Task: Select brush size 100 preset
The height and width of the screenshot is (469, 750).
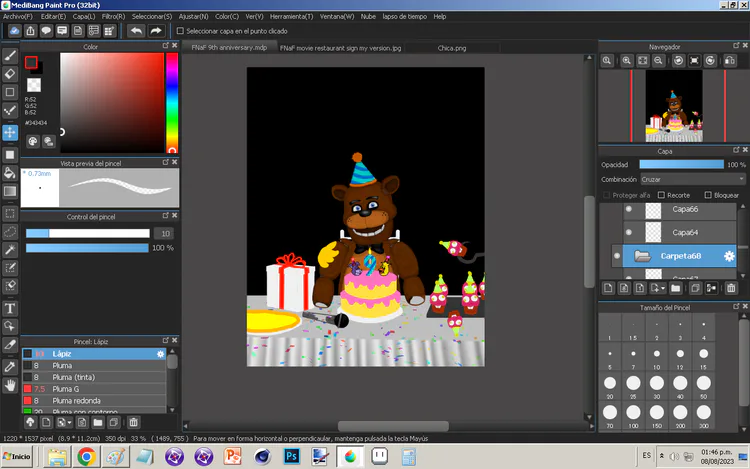Action: pos(633,416)
